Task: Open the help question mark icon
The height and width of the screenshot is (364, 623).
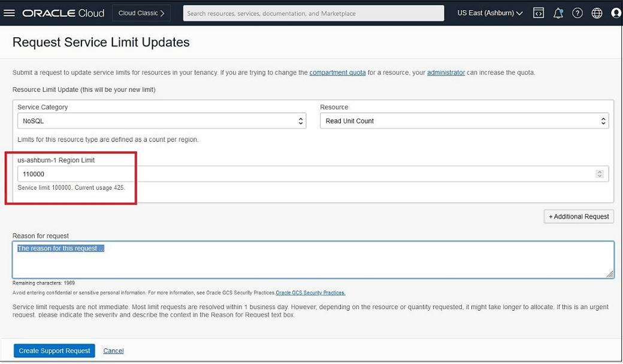Action: point(577,13)
